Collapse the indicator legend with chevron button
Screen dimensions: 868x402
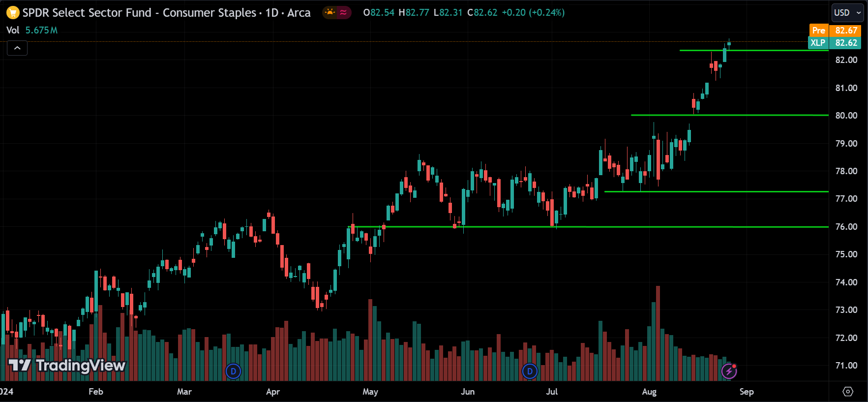[17, 48]
